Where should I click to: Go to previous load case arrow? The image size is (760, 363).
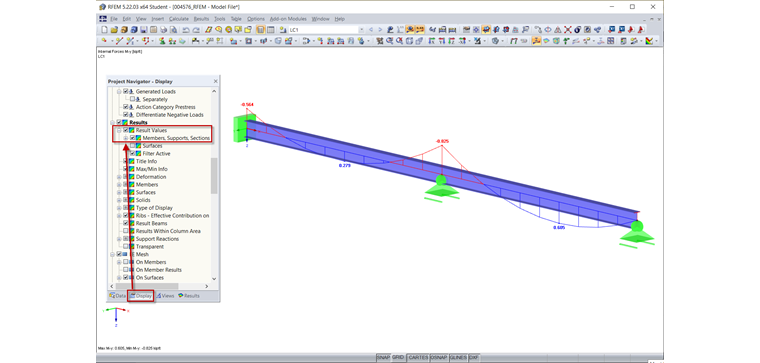pyautogui.click(x=371, y=30)
